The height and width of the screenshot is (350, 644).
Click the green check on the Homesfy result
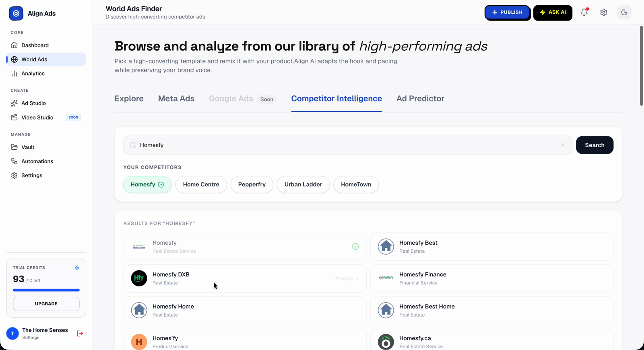pyautogui.click(x=355, y=247)
